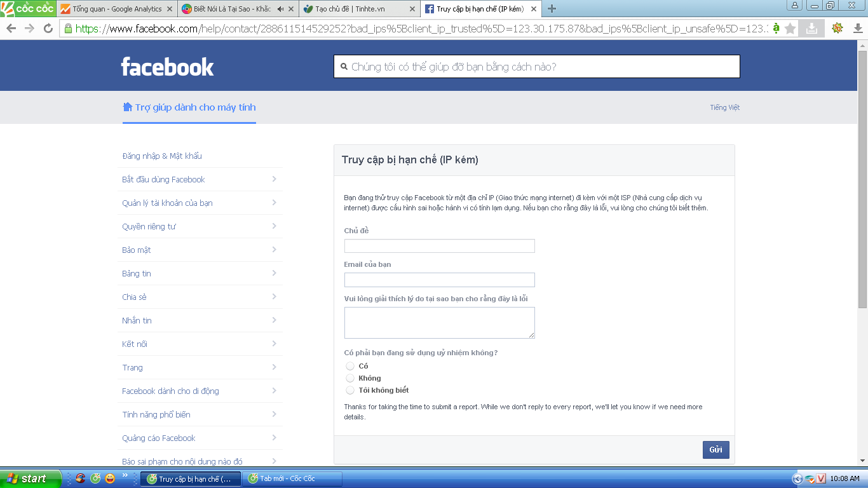This screenshot has height=488, width=868.
Task: Launch the first quick launch icon in taskbar
Action: 80,478
